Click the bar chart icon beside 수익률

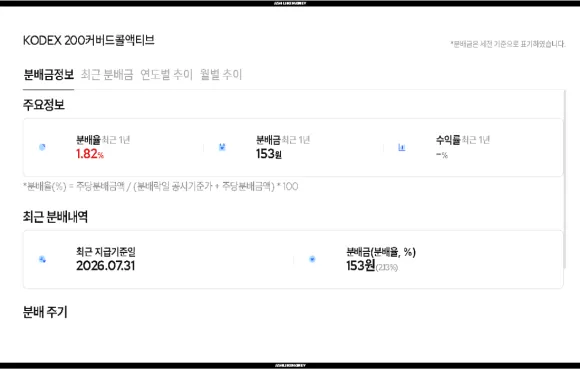pyautogui.click(x=402, y=148)
